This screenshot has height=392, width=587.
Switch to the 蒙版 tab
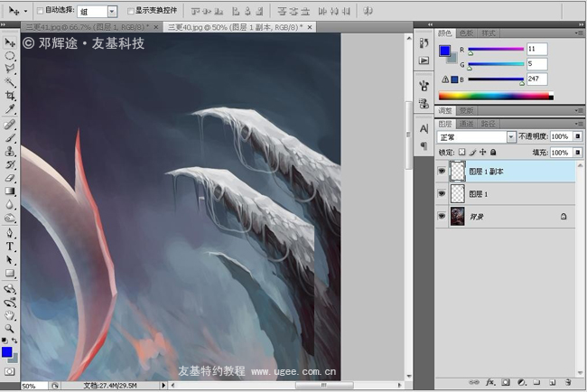coord(466,110)
